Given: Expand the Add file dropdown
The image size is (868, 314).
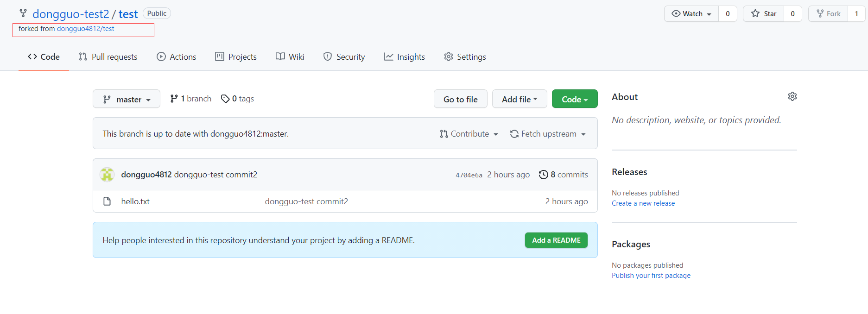Looking at the screenshot, I should click(x=520, y=99).
